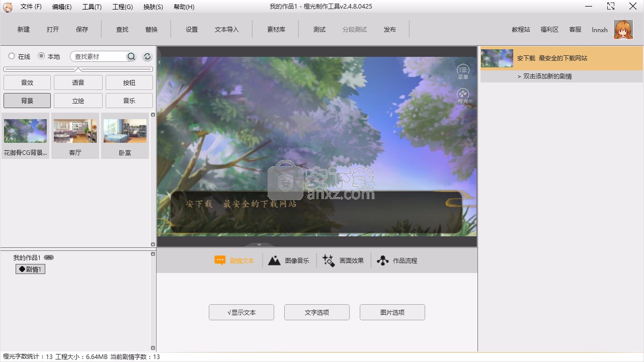Select the 背景 asset category
The width and height of the screenshot is (644, 362).
point(27,101)
